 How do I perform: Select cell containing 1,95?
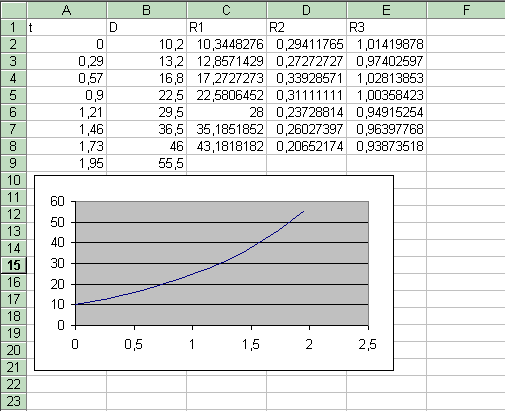67,163
